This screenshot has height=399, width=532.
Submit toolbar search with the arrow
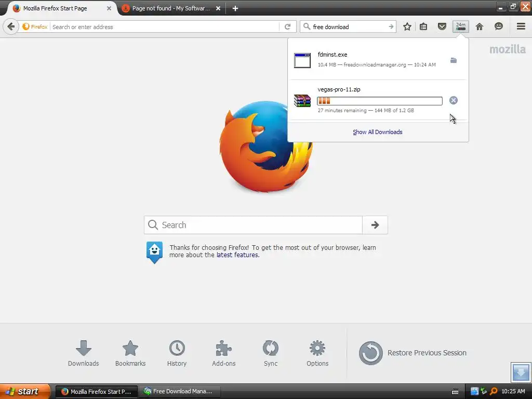click(391, 27)
